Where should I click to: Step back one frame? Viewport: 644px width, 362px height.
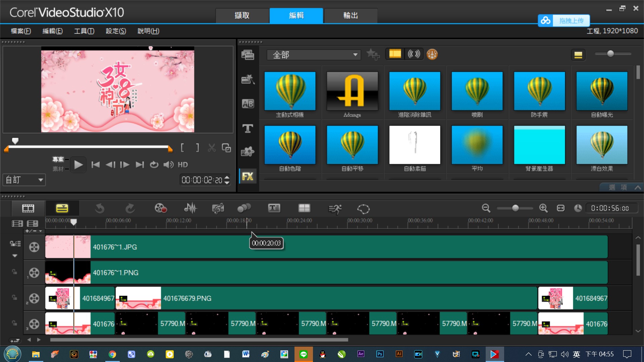coord(110,165)
